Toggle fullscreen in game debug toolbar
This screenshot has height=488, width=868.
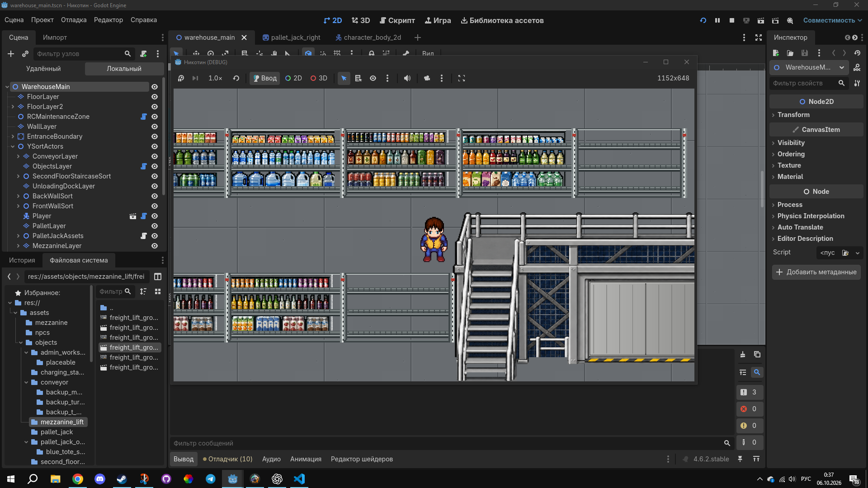click(x=462, y=78)
